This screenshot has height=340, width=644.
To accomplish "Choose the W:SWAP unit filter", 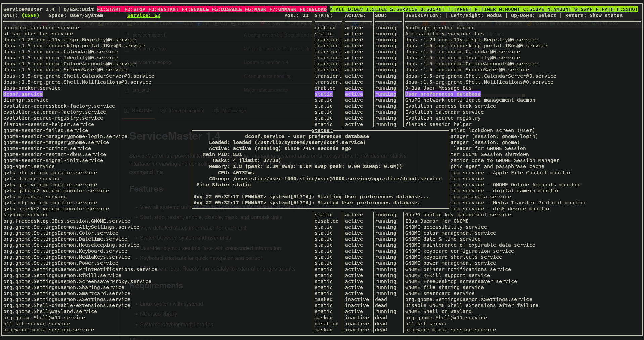I will 583,9.
